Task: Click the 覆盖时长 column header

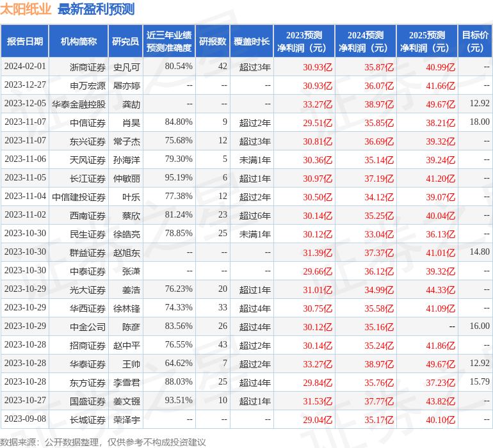Action: [252, 41]
